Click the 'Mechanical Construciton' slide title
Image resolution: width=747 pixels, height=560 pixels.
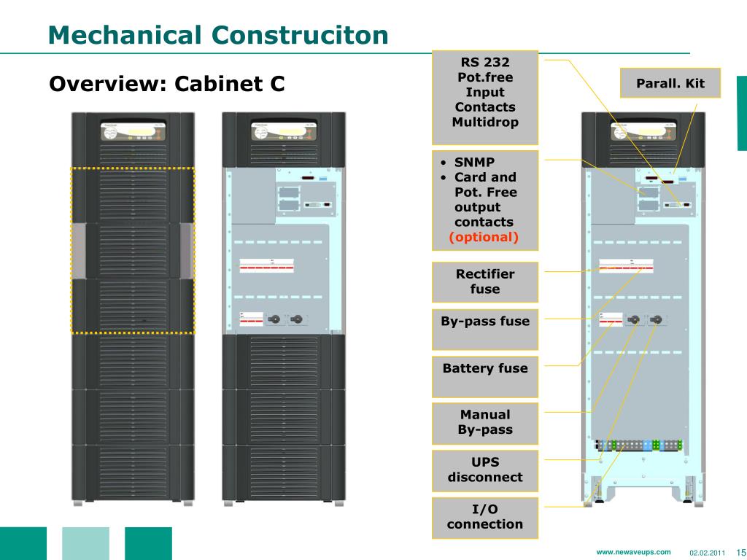pos(218,35)
